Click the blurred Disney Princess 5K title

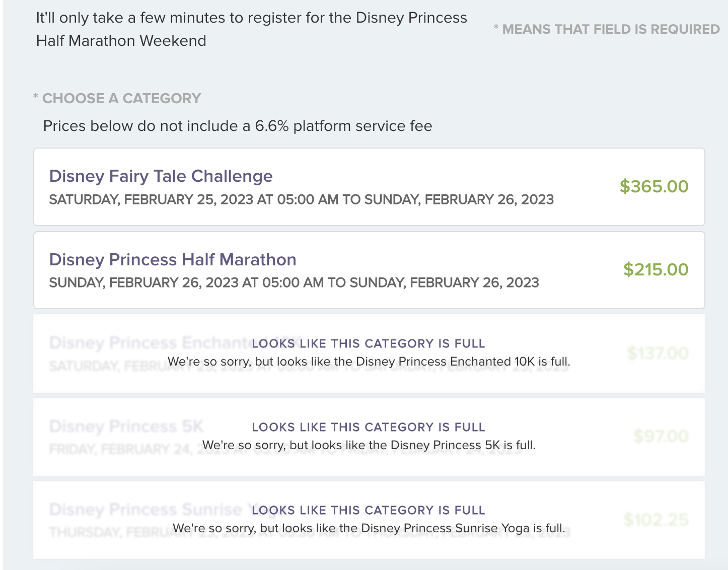(x=126, y=427)
